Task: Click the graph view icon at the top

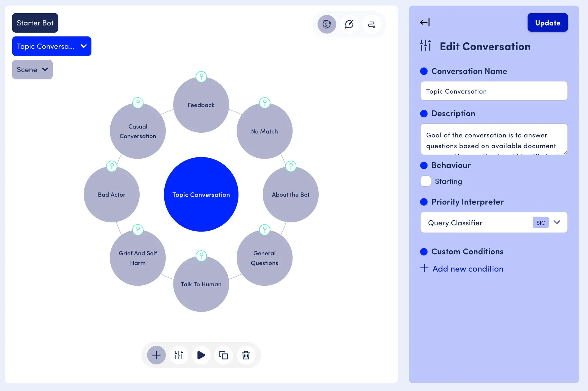Action: point(327,24)
